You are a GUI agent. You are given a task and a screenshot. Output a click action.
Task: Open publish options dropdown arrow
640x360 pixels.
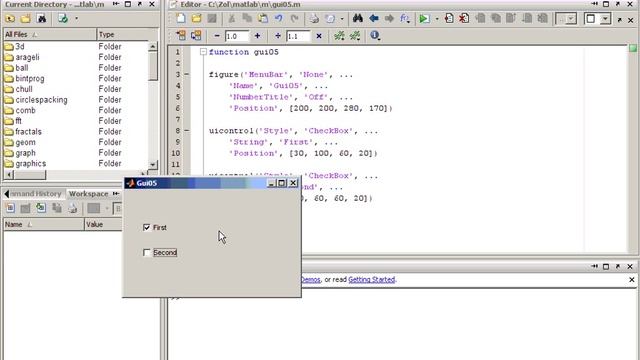click(342, 19)
